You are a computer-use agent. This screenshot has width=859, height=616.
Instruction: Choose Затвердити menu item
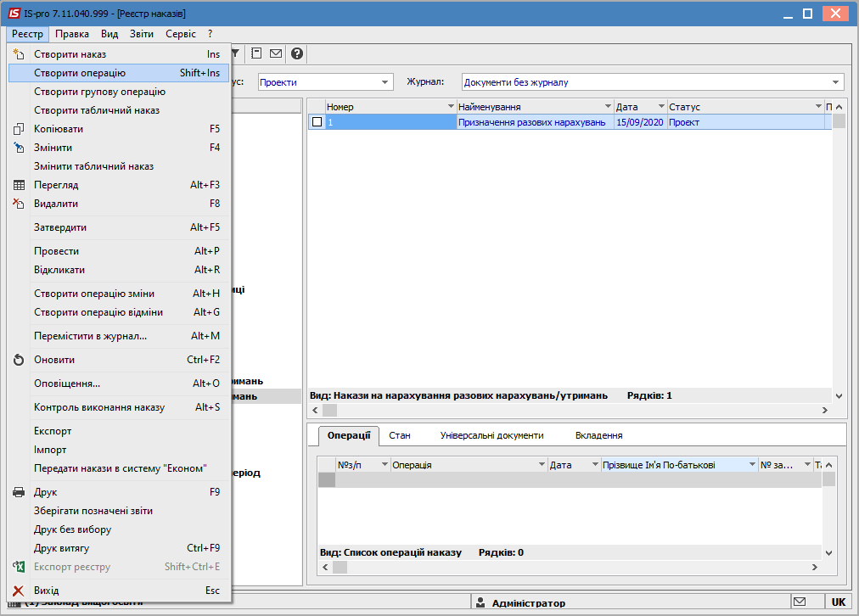pyautogui.click(x=119, y=227)
